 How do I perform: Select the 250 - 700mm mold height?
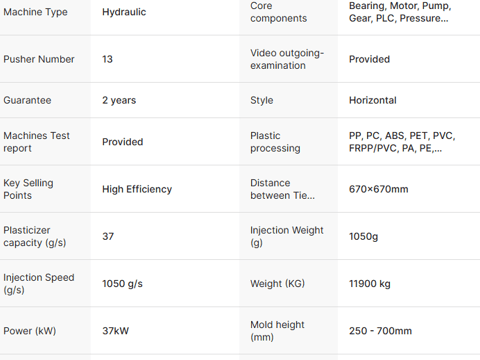click(x=380, y=331)
